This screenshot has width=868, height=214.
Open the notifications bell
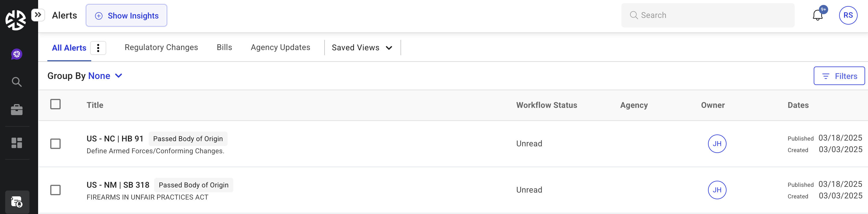click(x=817, y=15)
